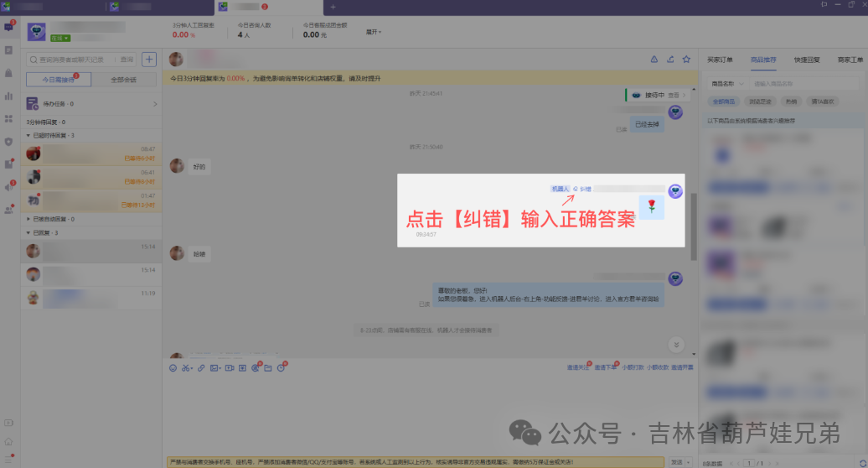
Task: Click 纠错 to correct robot answer
Action: [582, 189]
